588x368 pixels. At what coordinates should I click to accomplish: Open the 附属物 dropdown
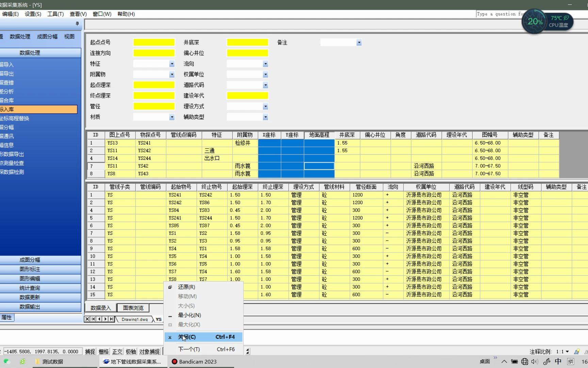tap(172, 75)
